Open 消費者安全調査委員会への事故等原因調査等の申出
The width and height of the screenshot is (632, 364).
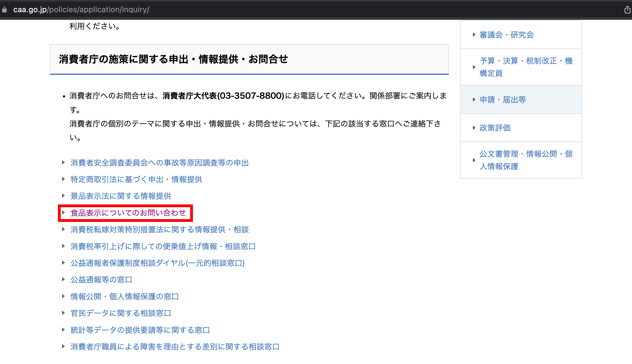pos(159,163)
